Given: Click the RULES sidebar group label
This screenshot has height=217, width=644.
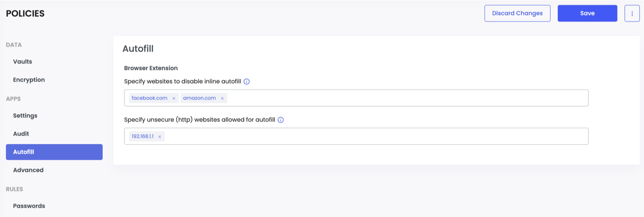Looking at the screenshot, I should (14, 189).
